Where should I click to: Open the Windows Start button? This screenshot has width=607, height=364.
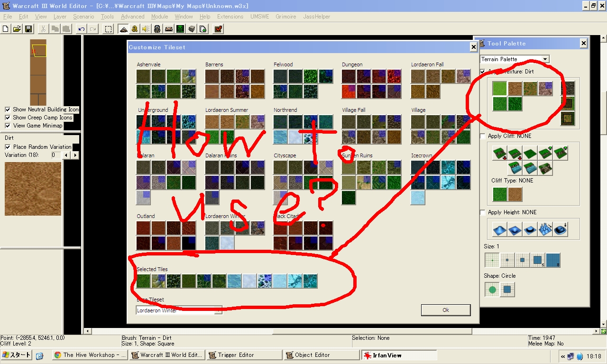(x=17, y=355)
